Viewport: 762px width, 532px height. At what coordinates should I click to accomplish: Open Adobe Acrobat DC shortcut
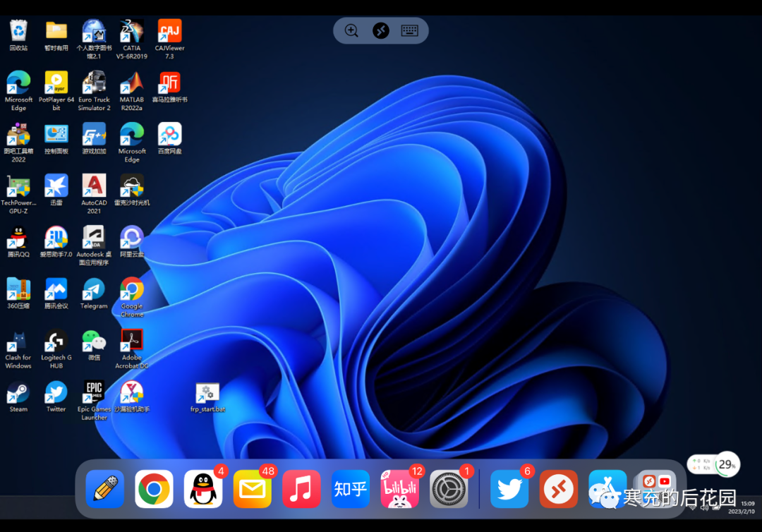pos(132,349)
